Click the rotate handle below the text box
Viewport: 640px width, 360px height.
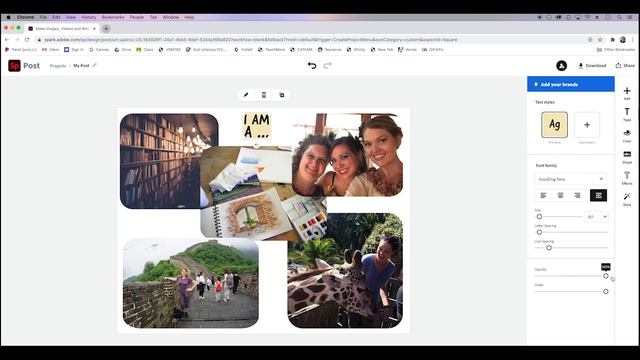(x=256, y=145)
